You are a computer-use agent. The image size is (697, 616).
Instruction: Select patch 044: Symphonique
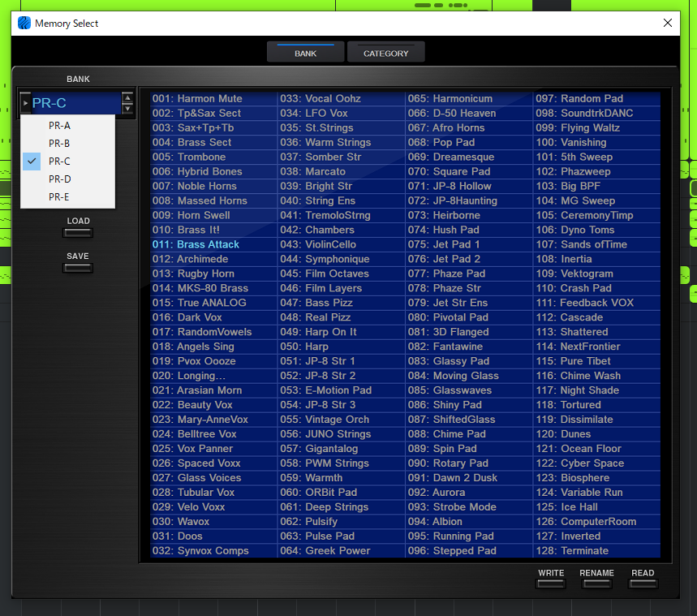tap(342, 259)
